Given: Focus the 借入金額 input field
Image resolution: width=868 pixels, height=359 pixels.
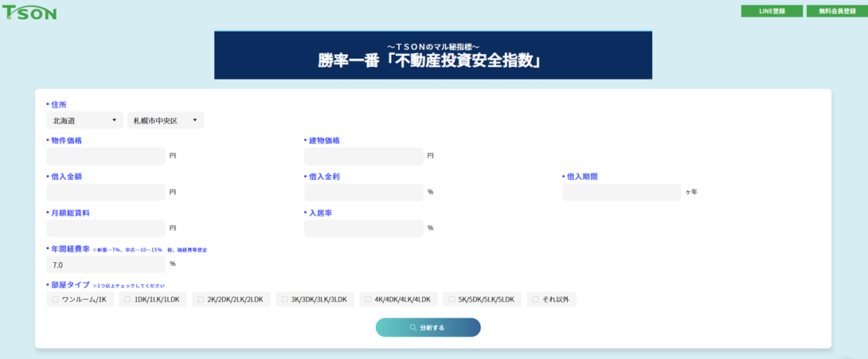Looking at the screenshot, I should click(106, 193).
